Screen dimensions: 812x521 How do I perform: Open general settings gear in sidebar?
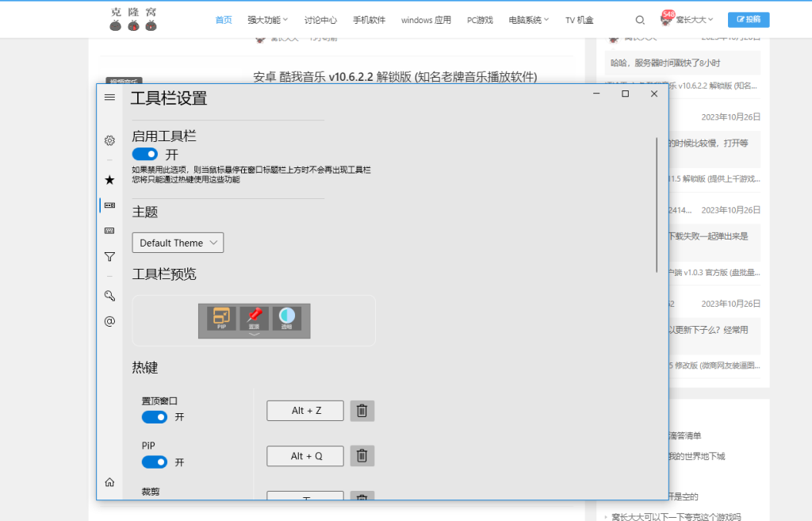(x=109, y=140)
